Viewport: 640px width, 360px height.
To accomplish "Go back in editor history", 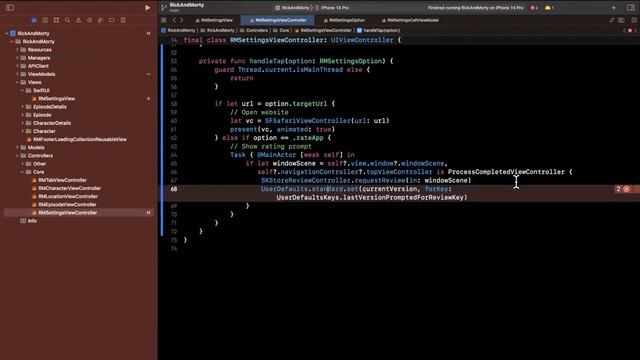I will point(174,20).
